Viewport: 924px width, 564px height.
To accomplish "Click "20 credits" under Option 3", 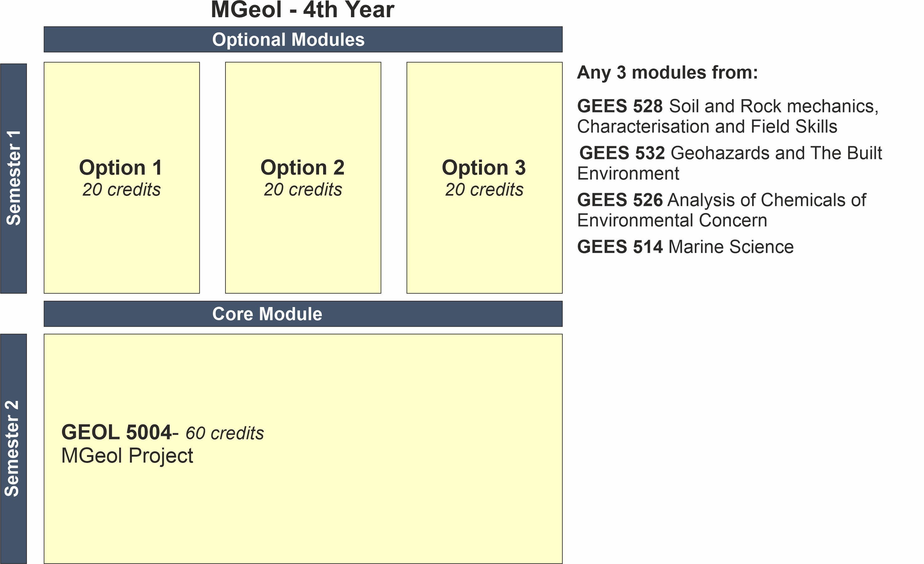I will [x=484, y=190].
